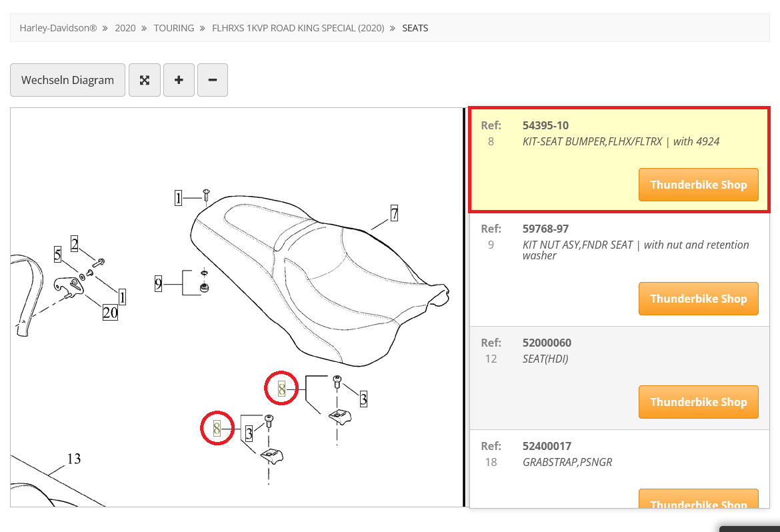Click the seat illustration in diagram

pos(319,281)
